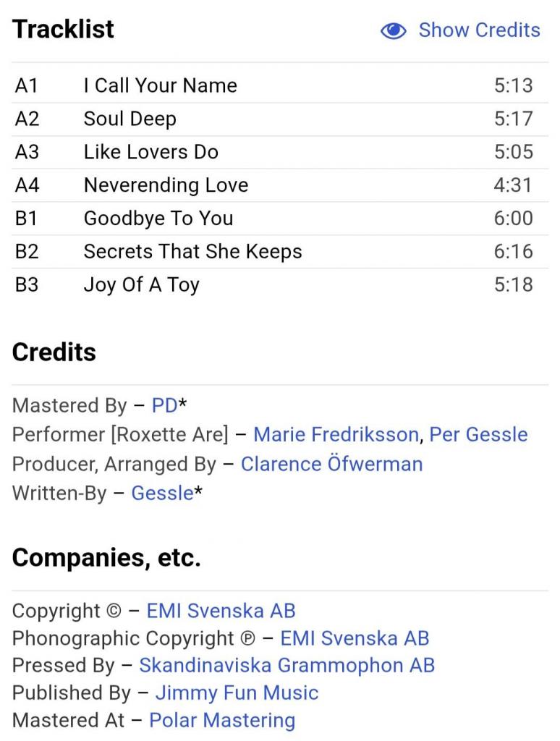Select track B1 Goodbye To You
Image resolution: width=560 pixels, height=741 pixels.
pyautogui.click(x=280, y=219)
